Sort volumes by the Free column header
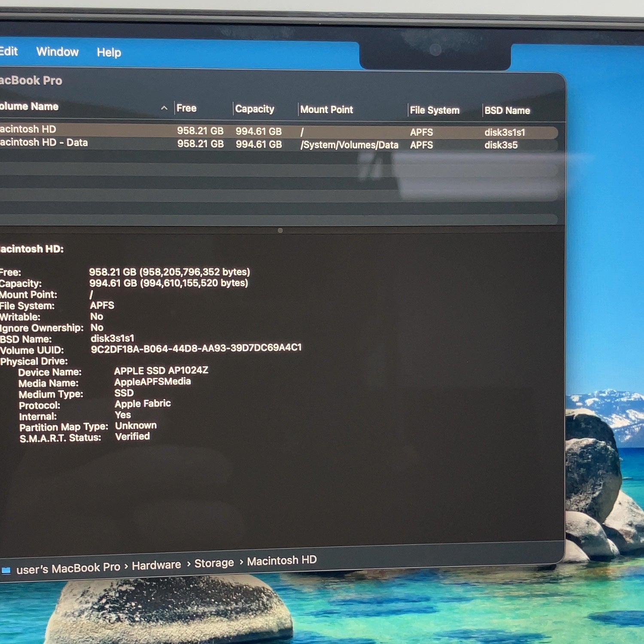The image size is (644, 644). 186,108
